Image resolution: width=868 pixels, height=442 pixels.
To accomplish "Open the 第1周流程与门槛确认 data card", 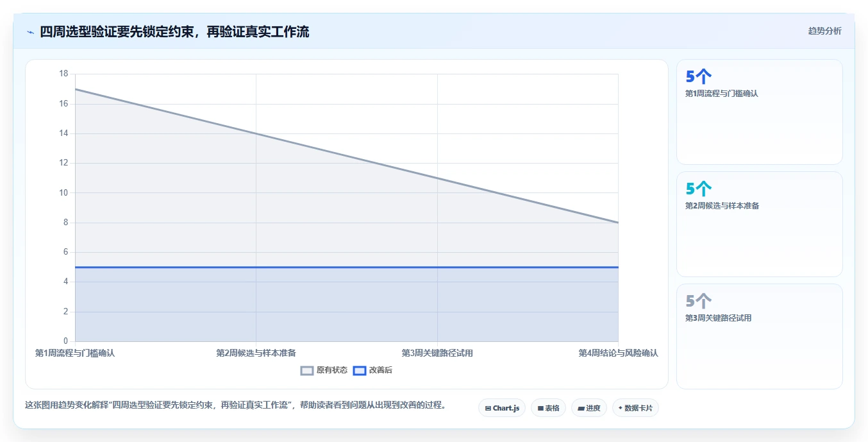I will point(759,112).
